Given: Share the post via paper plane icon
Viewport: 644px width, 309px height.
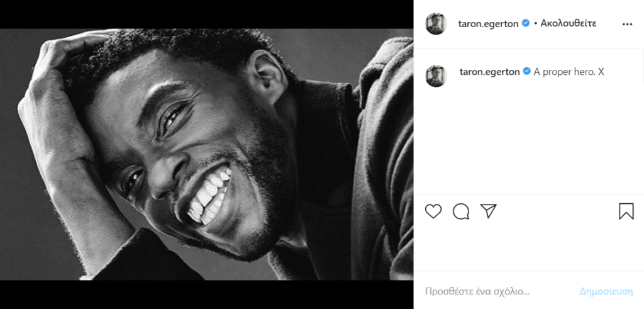Looking at the screenshot, I should click(x=489, y=211).
